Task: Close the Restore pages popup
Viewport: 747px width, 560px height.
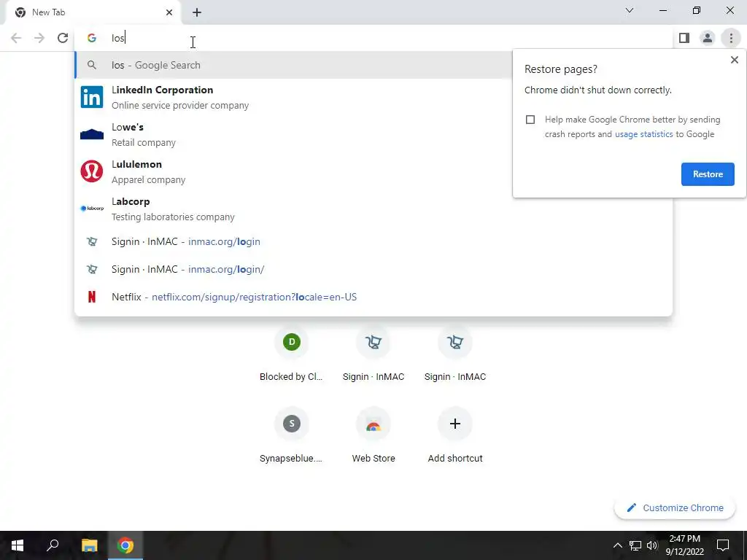Action: click(x=734, y=60)
